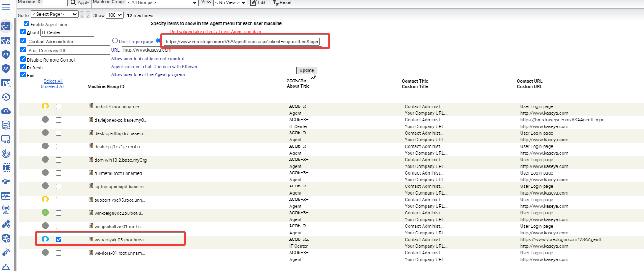Screen dimensions: 644x271
Task: Open the hamburger navigation menu
Action: coord(6,7)
